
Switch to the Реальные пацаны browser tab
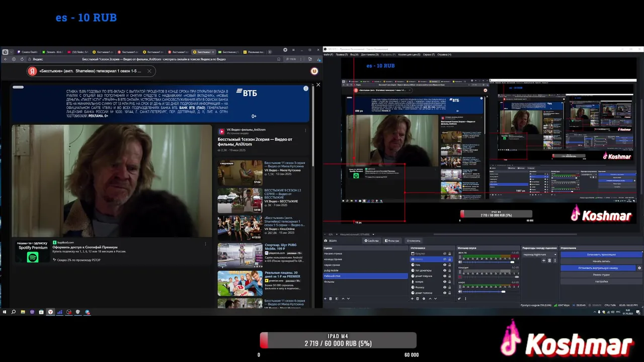point(254,52)
